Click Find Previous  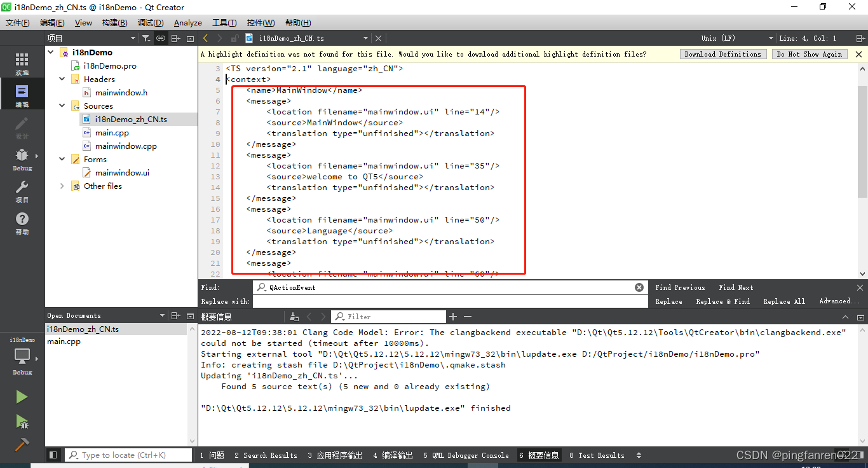coord(680,287)
